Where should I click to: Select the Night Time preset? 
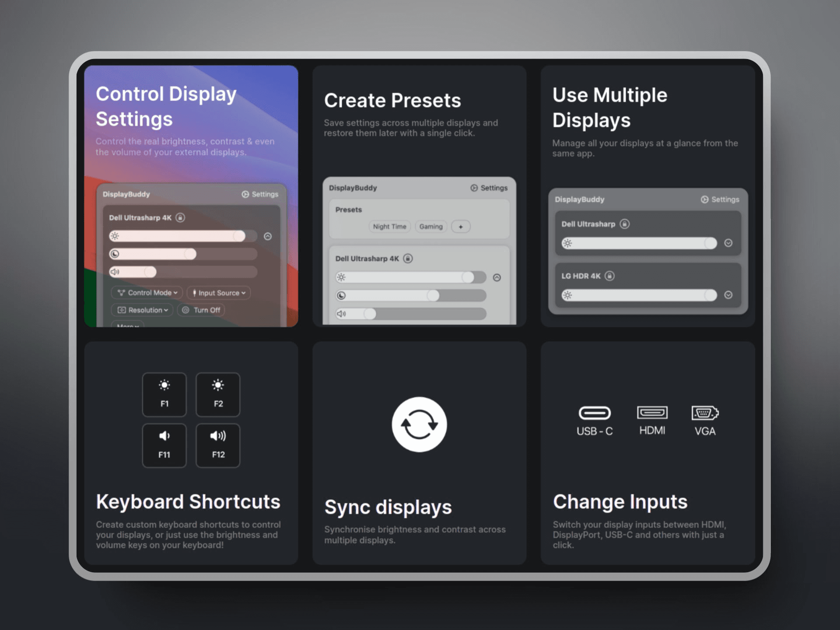(389, 226)
